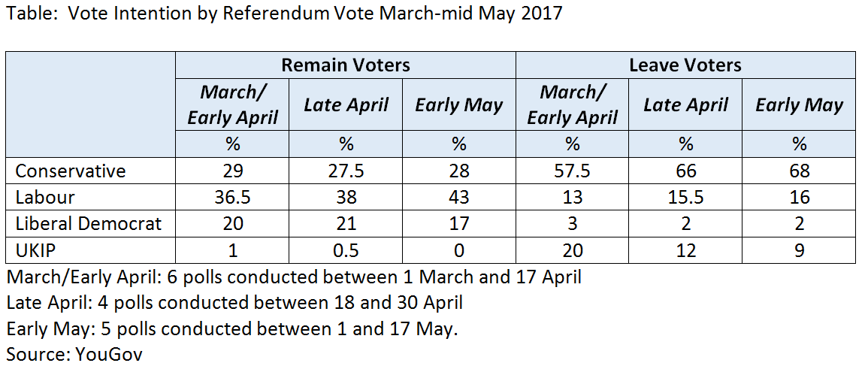
Task: Select the cell with value 36.5
Action: 232,197
